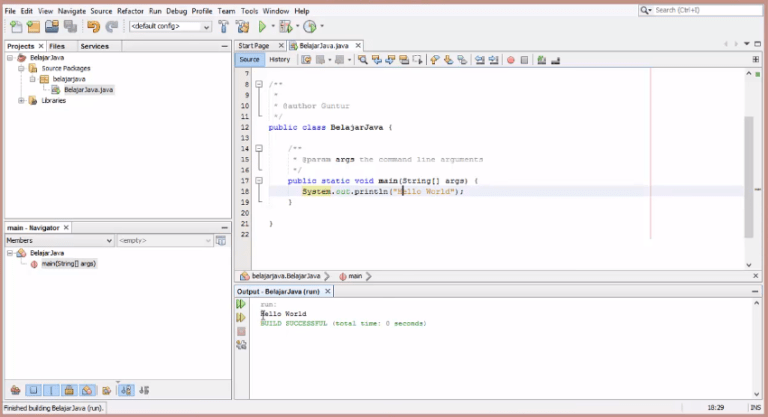Screen dimensions: 768x417
Task: Toggle Sort by Source in Navigator
Action: 144,389
